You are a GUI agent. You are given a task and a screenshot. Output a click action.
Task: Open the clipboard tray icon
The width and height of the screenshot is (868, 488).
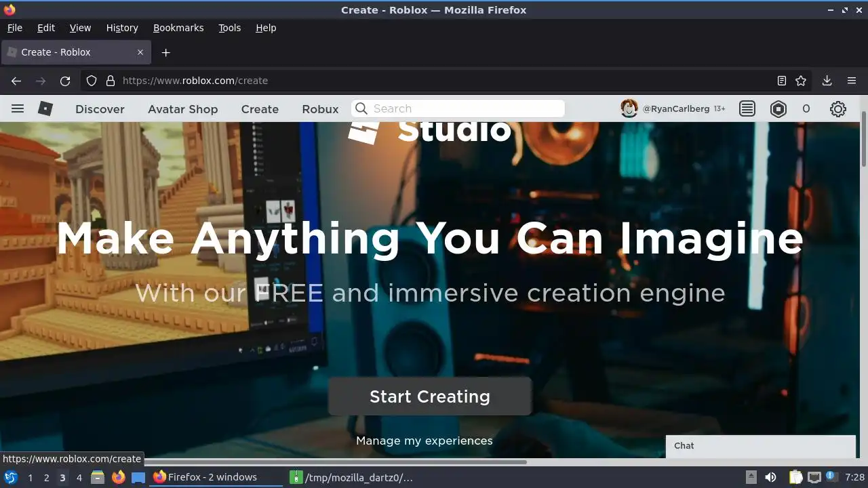pyautogui.click(x=796, y=477)
